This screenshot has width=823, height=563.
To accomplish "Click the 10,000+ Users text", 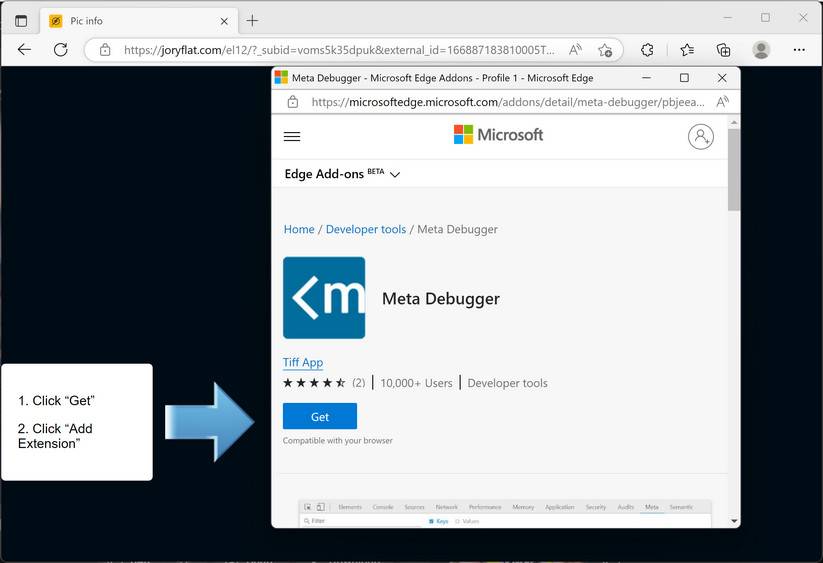I will (416, 383).
